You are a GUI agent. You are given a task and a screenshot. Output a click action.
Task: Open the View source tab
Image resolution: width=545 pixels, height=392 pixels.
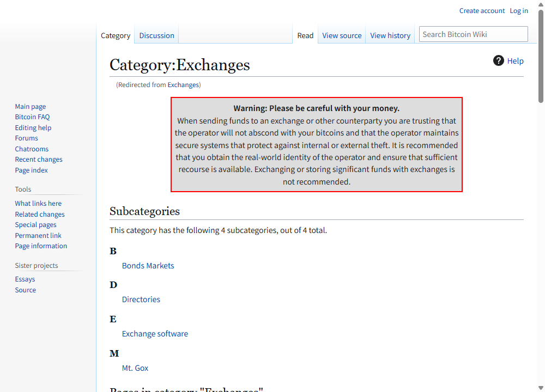point(342,35)
